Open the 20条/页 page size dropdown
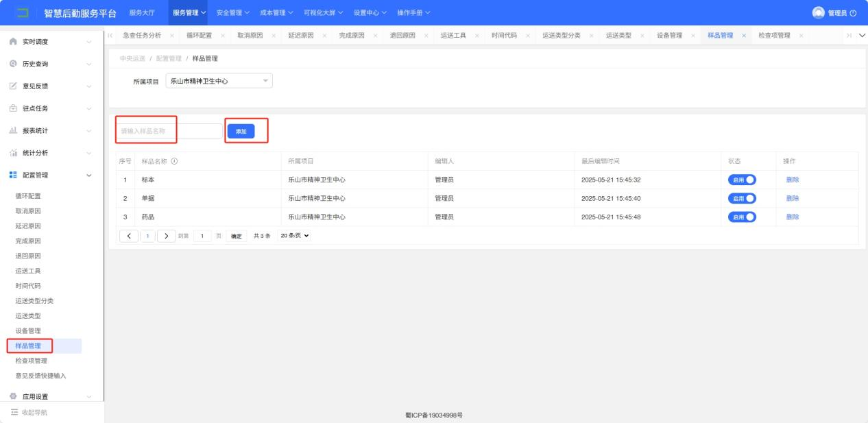 (x=294, y=236)
